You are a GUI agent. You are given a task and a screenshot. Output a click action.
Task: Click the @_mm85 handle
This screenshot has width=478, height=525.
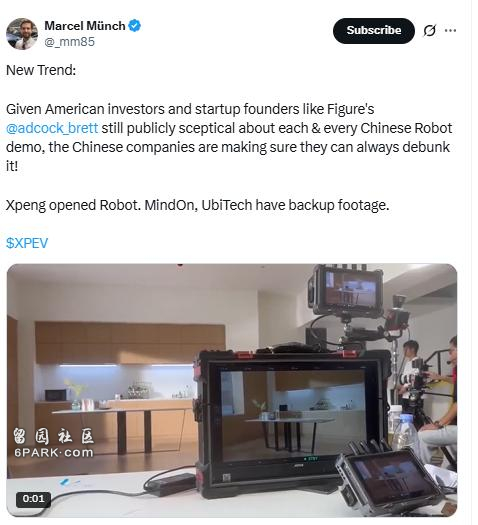[x=69, y=42]
